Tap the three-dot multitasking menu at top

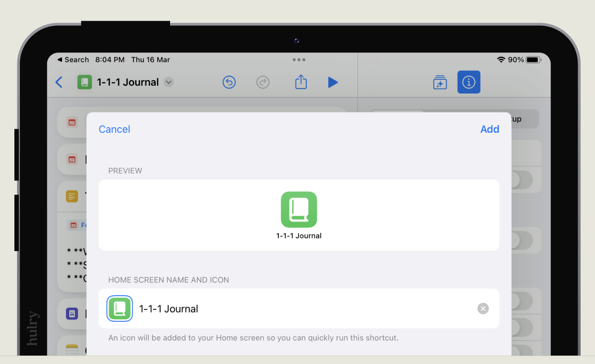point(299,59)
